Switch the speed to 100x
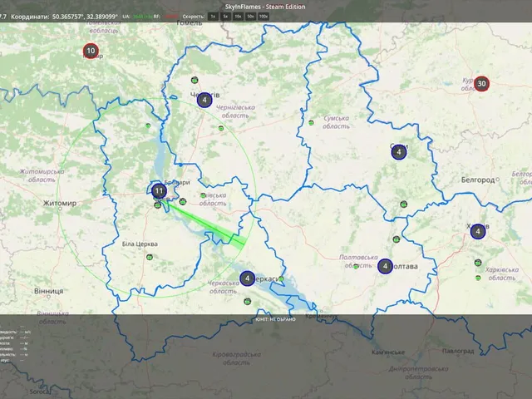This screenshot has height=399, width=532. 264,17
